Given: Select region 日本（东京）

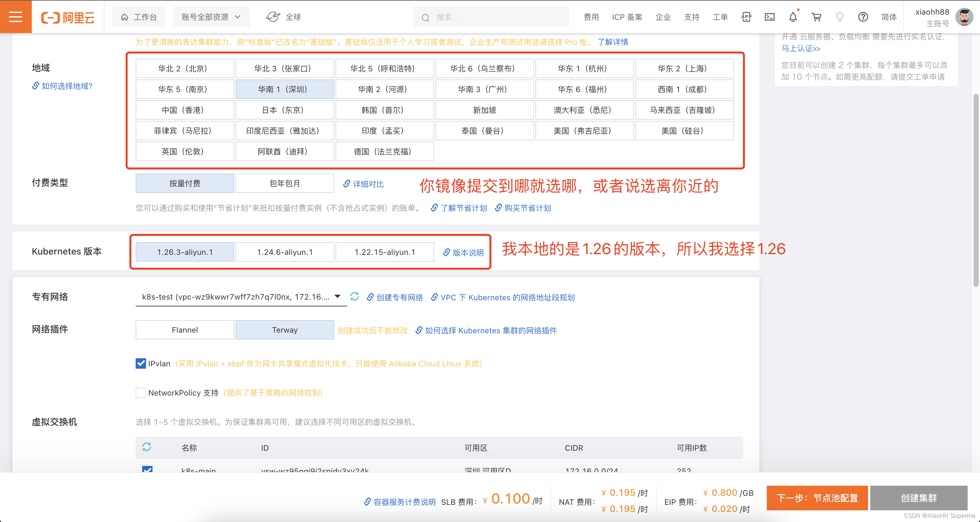Looking at the screenshot, I should [x=285, y=110].
